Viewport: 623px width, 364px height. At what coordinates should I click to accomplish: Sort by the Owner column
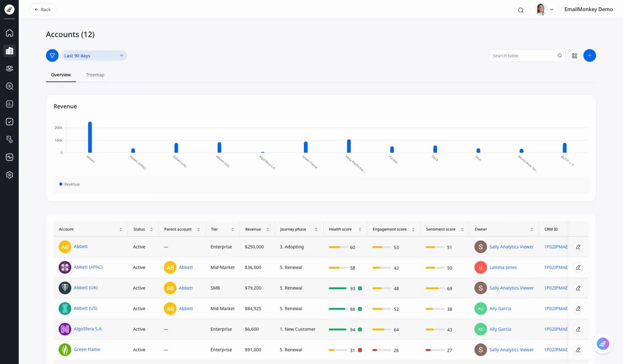click(531, 229)
